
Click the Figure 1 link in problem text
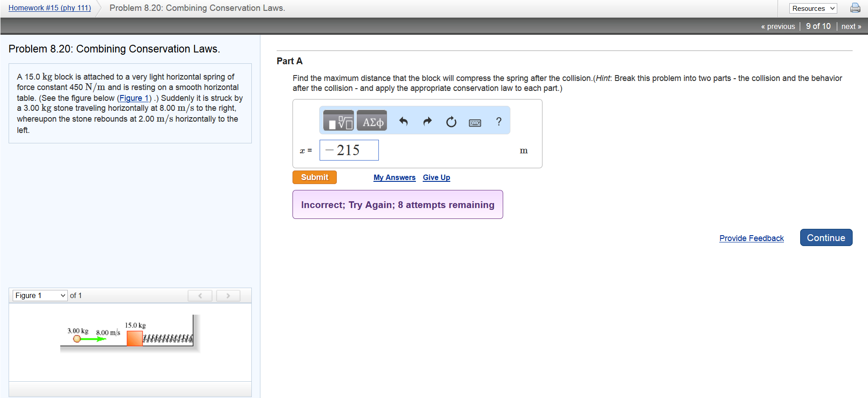pyautogui.click(x=134, y=98)
